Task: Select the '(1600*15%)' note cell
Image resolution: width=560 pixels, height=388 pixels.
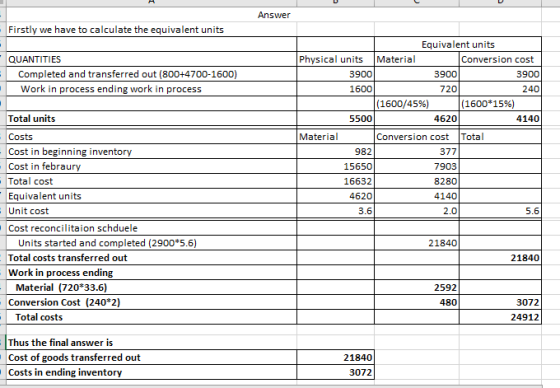Action: 500,104
